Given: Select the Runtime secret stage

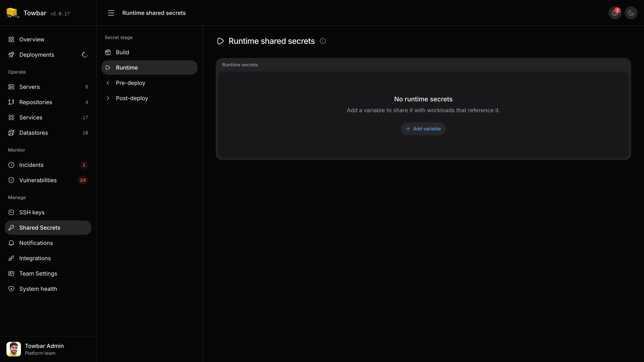Looking at the screenshot, I should point(150,67).
